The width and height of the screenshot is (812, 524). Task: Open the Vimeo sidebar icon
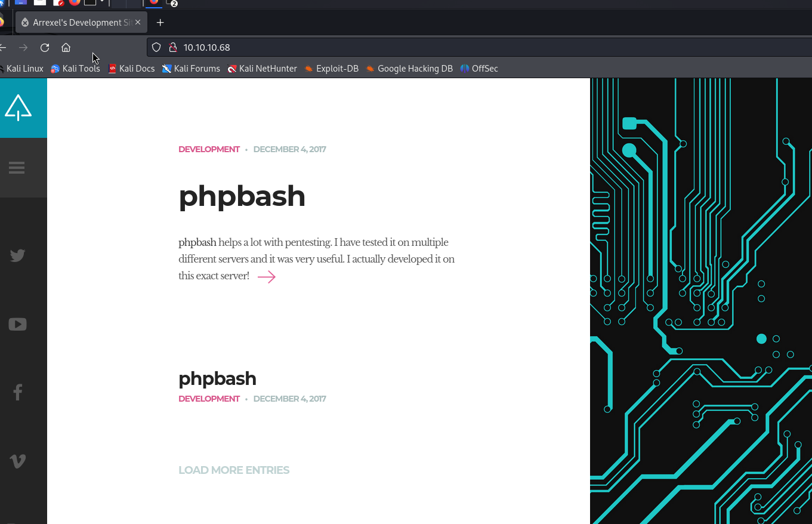tap(17, 461)
